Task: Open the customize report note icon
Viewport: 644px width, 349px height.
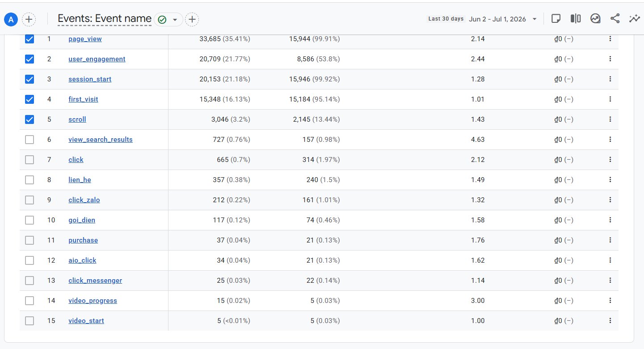Action: point(556,19)
